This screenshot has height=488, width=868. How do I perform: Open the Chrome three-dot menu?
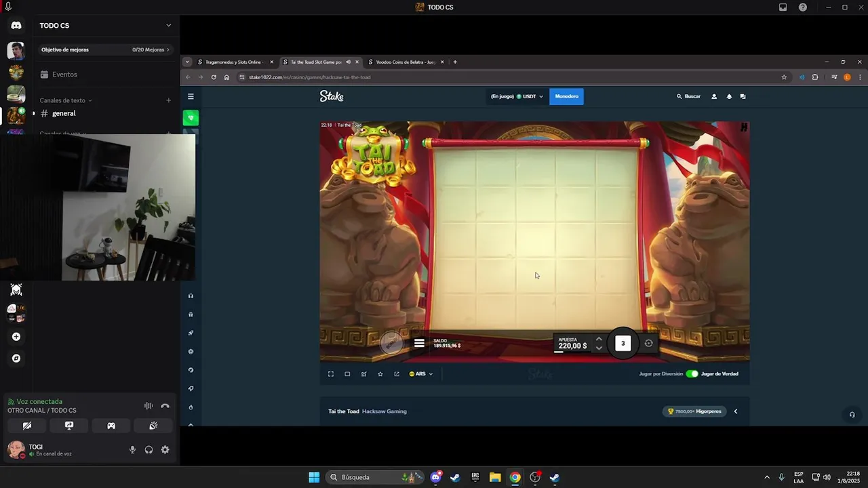(x=860, y=77)
